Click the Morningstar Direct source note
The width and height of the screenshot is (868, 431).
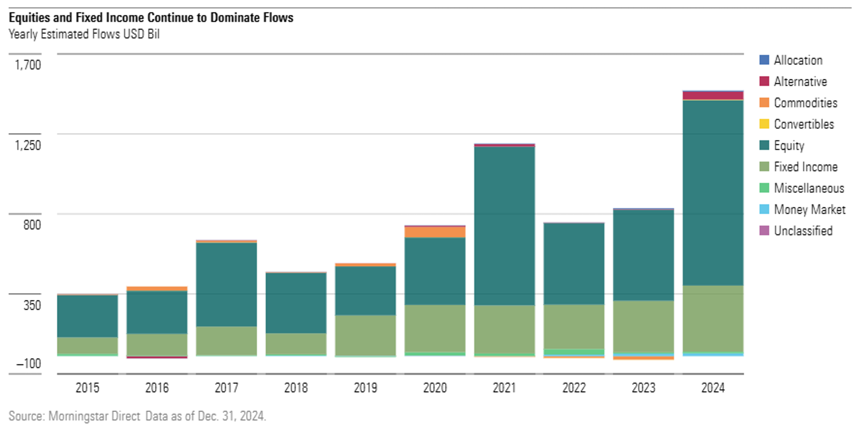[137, 416]
